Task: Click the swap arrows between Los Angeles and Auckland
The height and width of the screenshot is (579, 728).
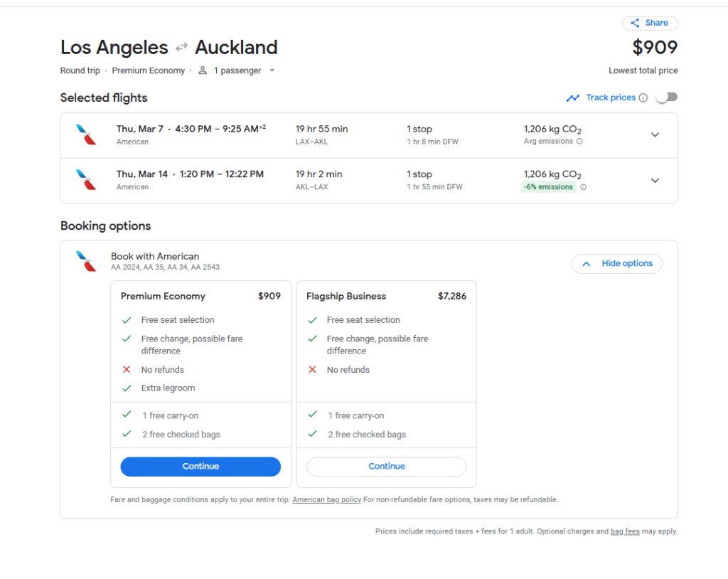Action: click(x=180, y=47)
